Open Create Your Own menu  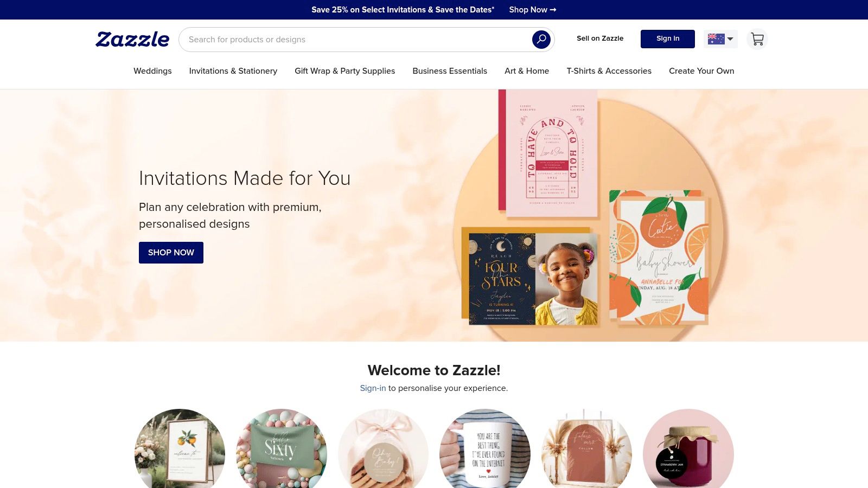click(x=701, y=71)
